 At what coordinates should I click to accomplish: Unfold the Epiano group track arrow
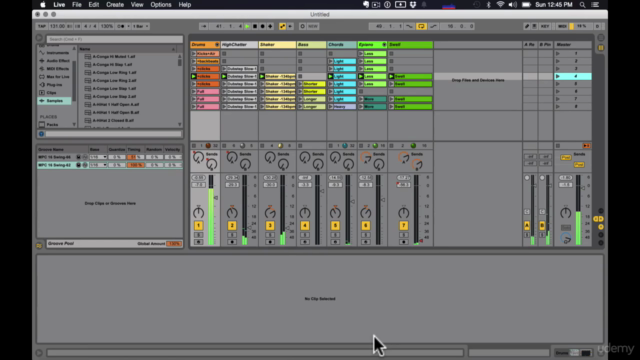click(384, 44)
